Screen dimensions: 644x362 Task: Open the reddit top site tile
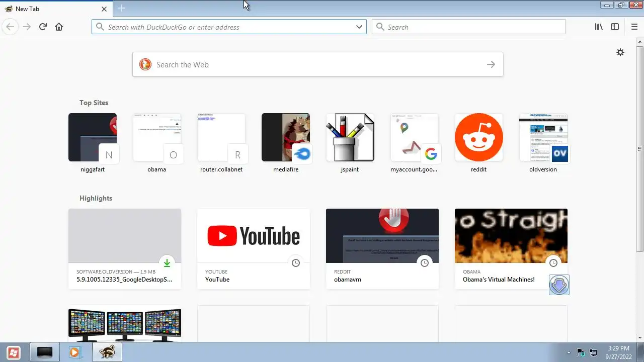[x=479, y=143]
